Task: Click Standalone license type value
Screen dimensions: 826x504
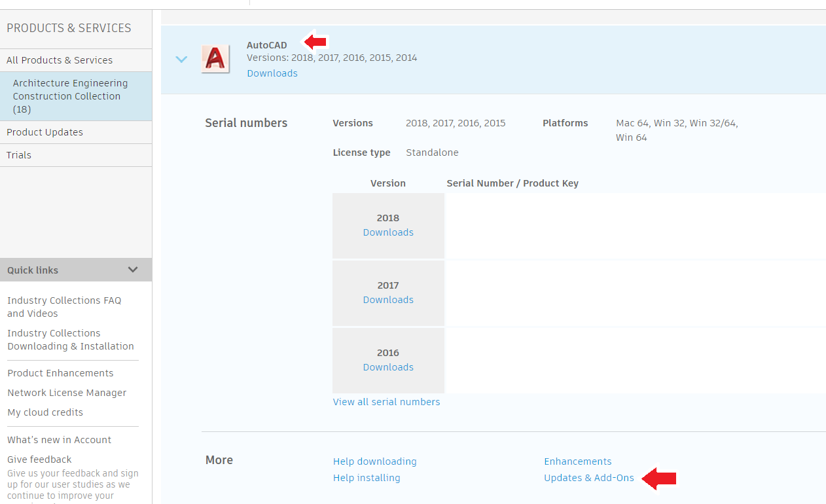Action: (432, 153)
